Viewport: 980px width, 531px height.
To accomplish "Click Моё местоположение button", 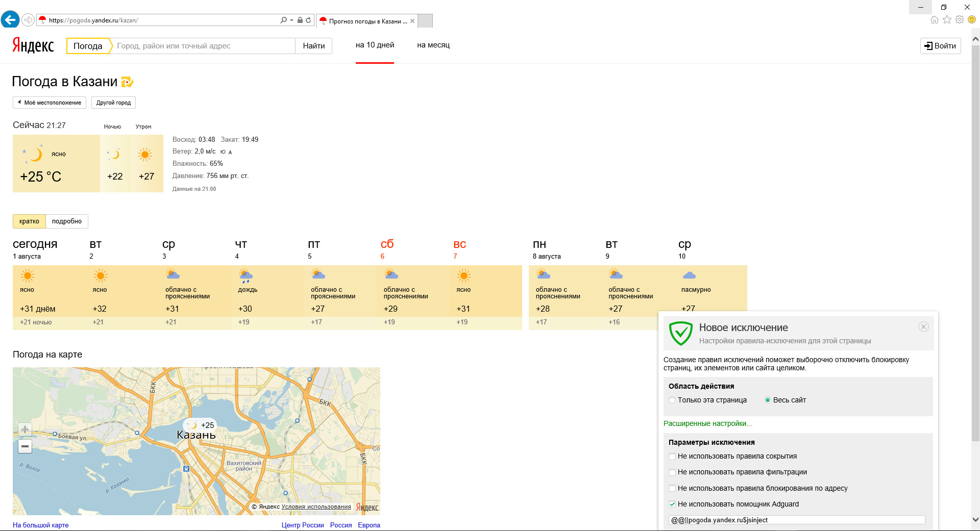I will [50, 103].
